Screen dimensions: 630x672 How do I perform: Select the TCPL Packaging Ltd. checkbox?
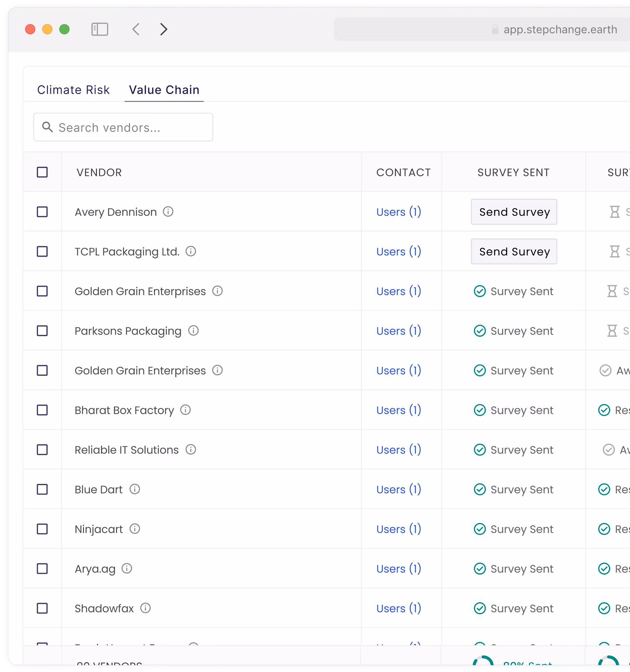(42, 251)
